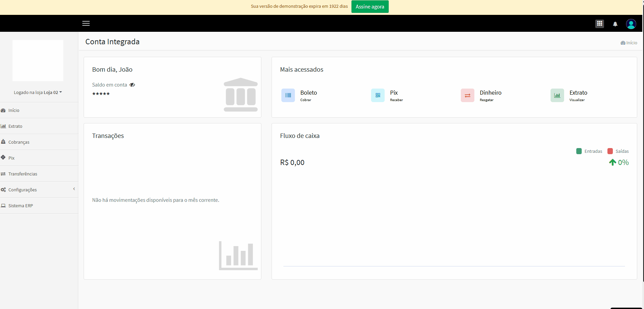
Task: Select Sistema ERP sidebar item
Action: coord(21,206)
